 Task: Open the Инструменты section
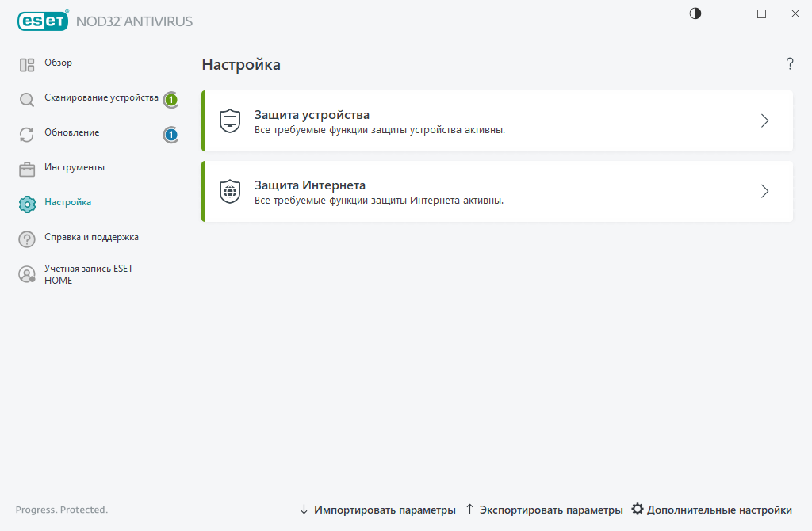pyautogui.click(x=75, y=168)
